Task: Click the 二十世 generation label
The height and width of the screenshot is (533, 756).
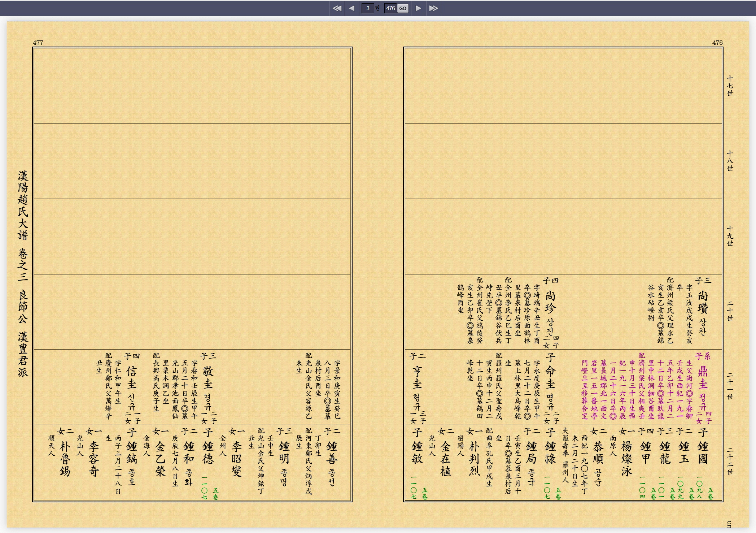Action: pyautogui.click(x=730, y=311)
